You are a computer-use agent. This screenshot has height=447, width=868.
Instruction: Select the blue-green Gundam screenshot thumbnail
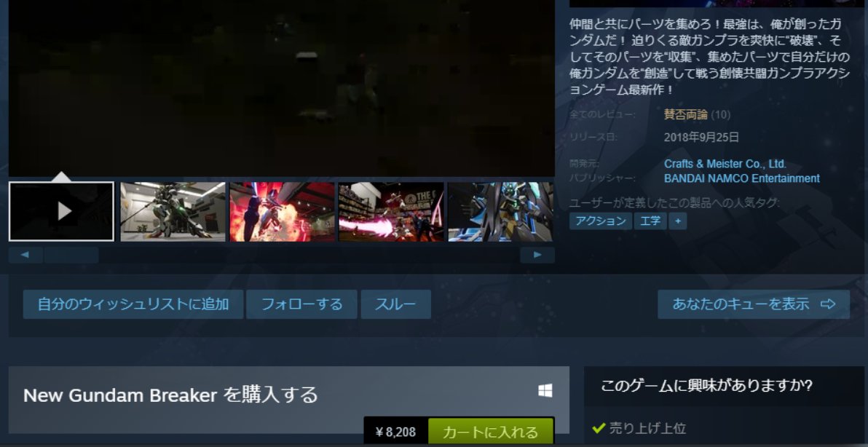click(x=500, y=211)
